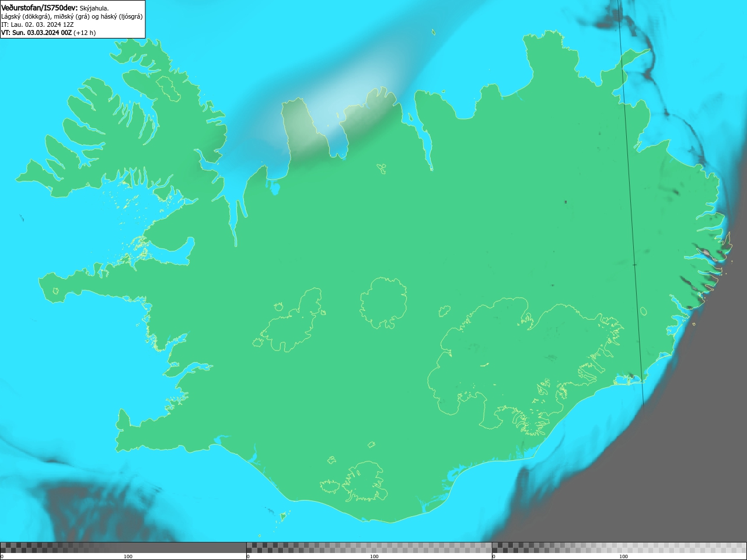The width and height of the screenshot is (747, 560).
Task: Click the "Veðurstofan/IS750dev:" title text
Action: [x=39, y=8]
